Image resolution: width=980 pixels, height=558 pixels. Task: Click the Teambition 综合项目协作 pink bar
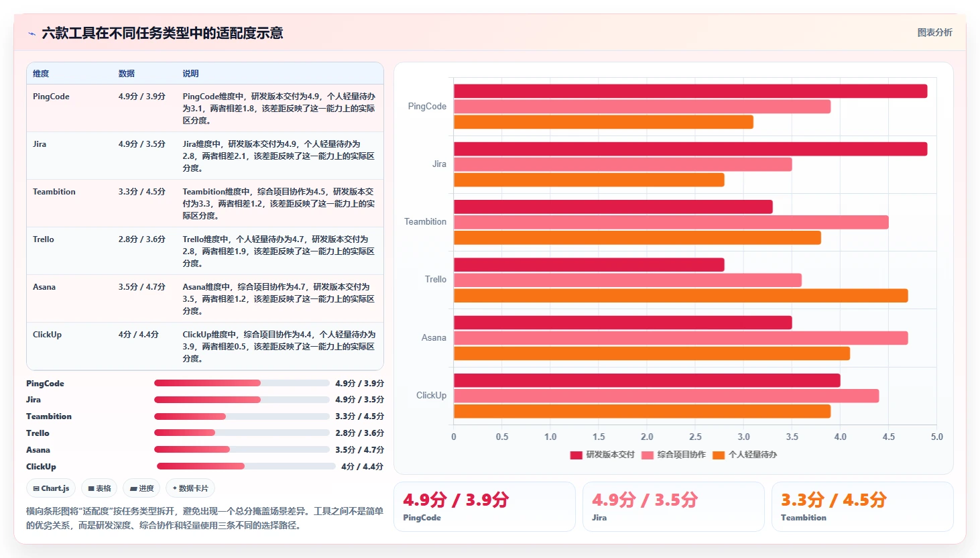pos(671,222)
